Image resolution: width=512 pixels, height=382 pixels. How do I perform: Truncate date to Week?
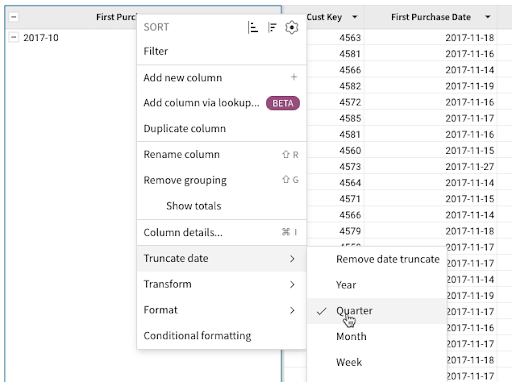coord(377,362)
